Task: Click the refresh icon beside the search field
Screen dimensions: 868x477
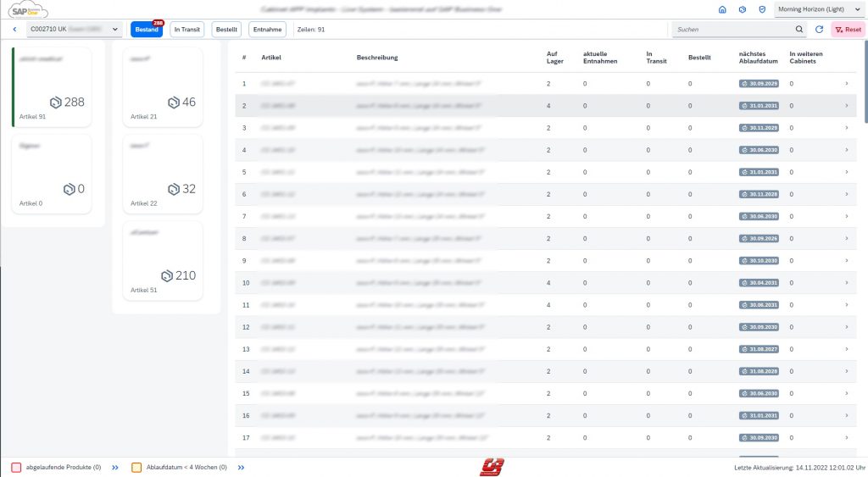Action: 819,30
